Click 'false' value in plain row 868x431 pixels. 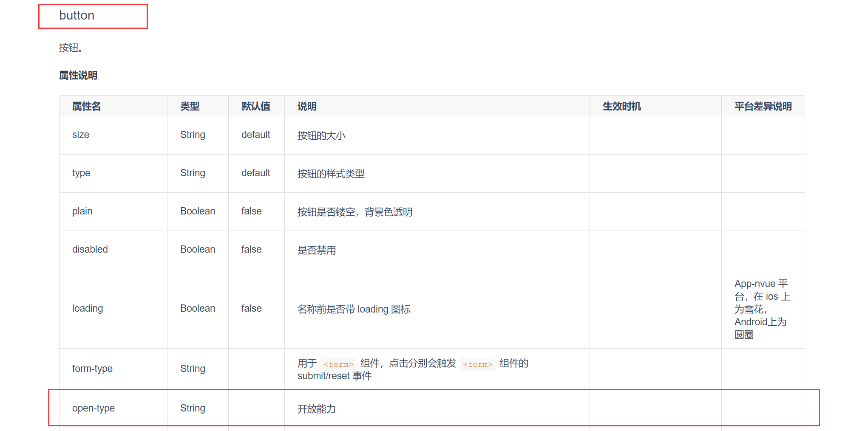252,211
